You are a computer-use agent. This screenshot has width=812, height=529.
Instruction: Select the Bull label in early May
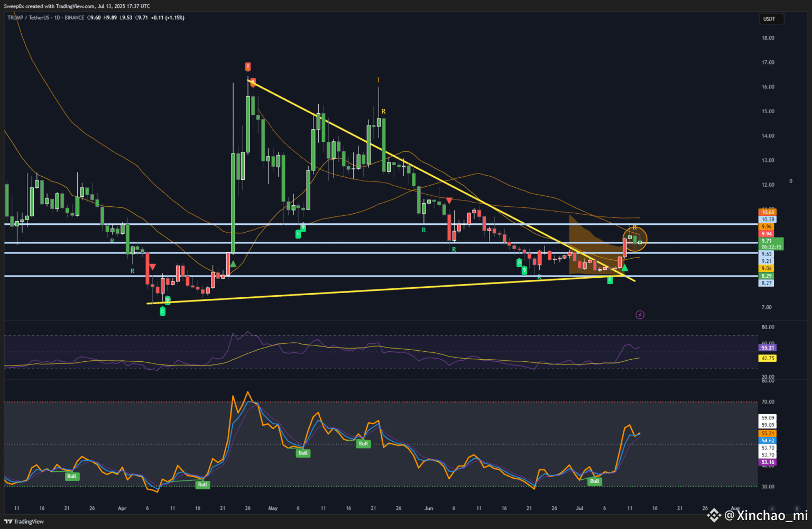pyautogui.click(x=303, y=453)
